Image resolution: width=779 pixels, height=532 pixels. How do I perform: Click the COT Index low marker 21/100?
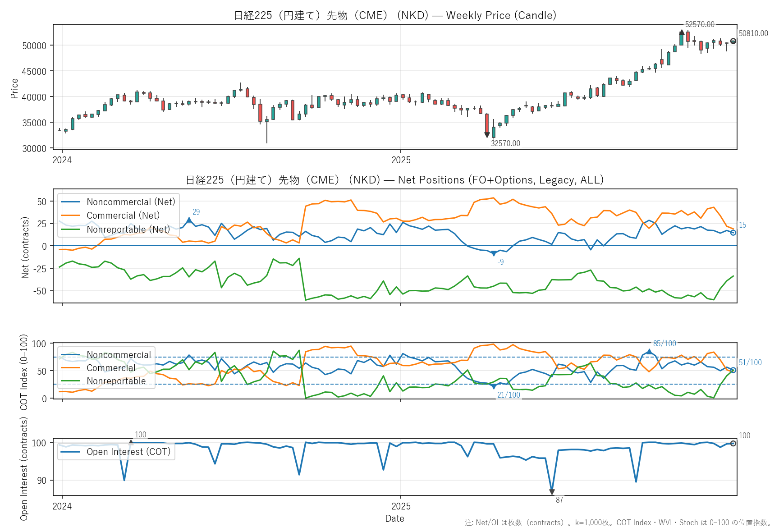(x=494, y=386)
